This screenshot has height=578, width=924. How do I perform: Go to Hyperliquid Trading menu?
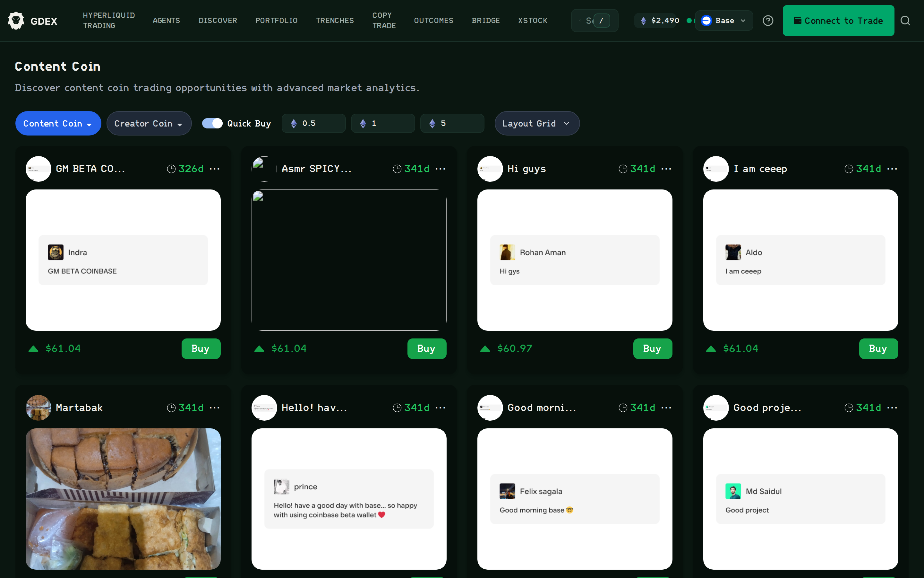109,21
